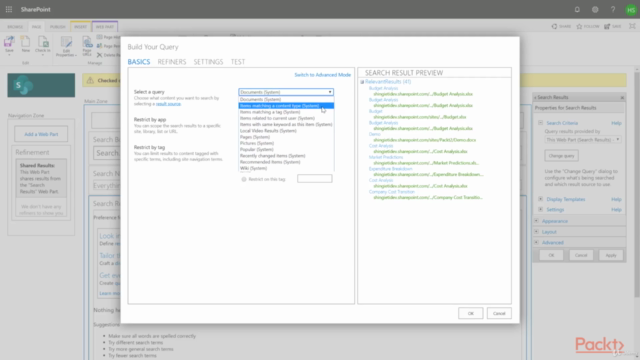Click Apply in the tool pane
640x360 pixels.
point(611,255)
